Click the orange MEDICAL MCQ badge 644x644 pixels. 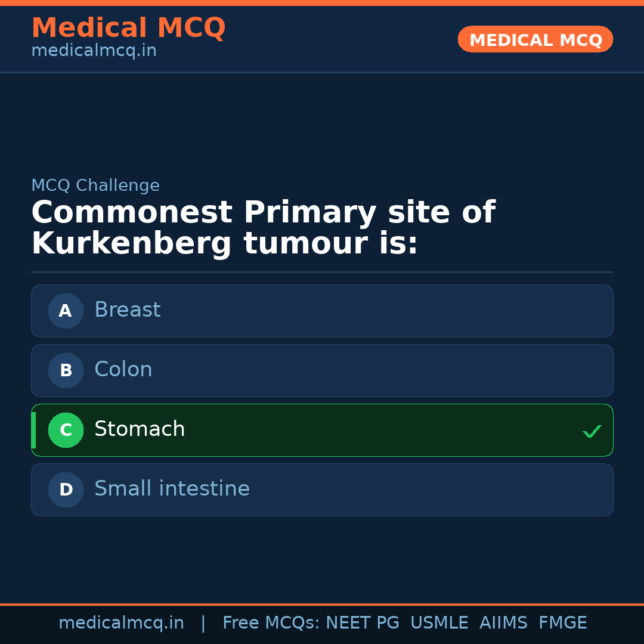[535, 40]
